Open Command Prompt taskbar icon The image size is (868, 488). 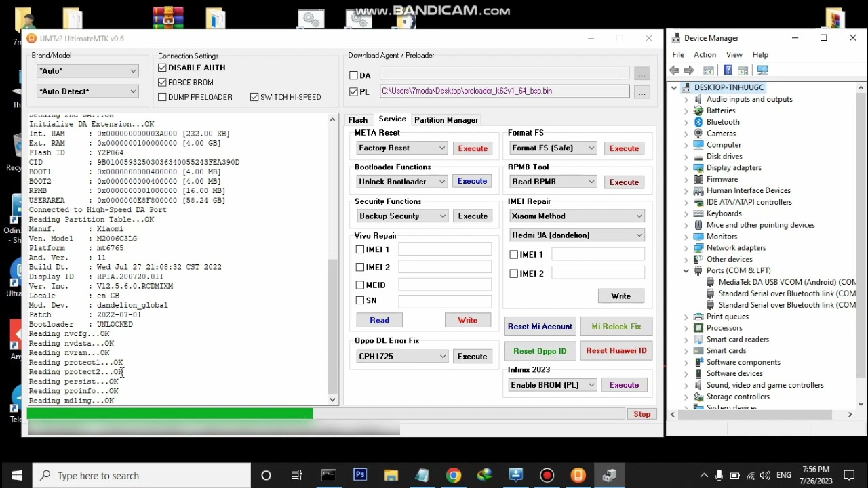pos(329,475)
